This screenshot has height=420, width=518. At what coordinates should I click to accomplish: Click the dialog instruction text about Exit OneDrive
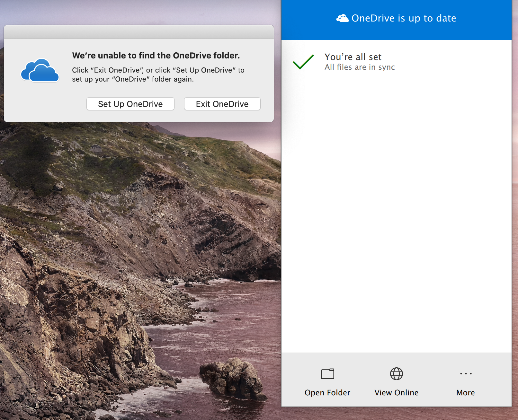[x=158, y=74]
